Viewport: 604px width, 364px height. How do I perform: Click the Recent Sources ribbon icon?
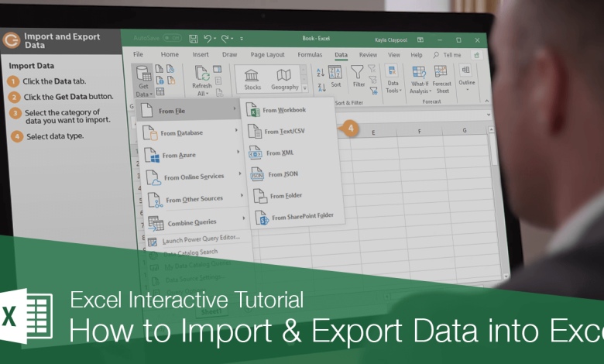[x=170, y=69]
